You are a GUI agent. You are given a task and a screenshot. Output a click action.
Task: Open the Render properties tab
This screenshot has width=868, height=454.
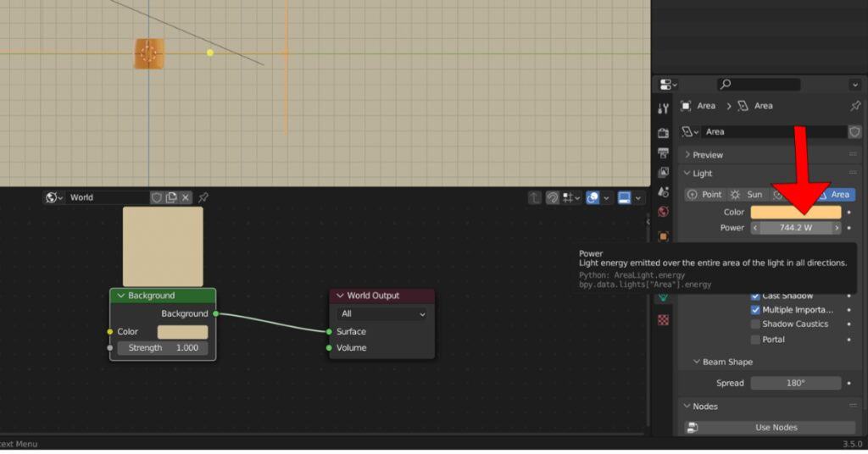pyautogui.click(x=663, y=133)
